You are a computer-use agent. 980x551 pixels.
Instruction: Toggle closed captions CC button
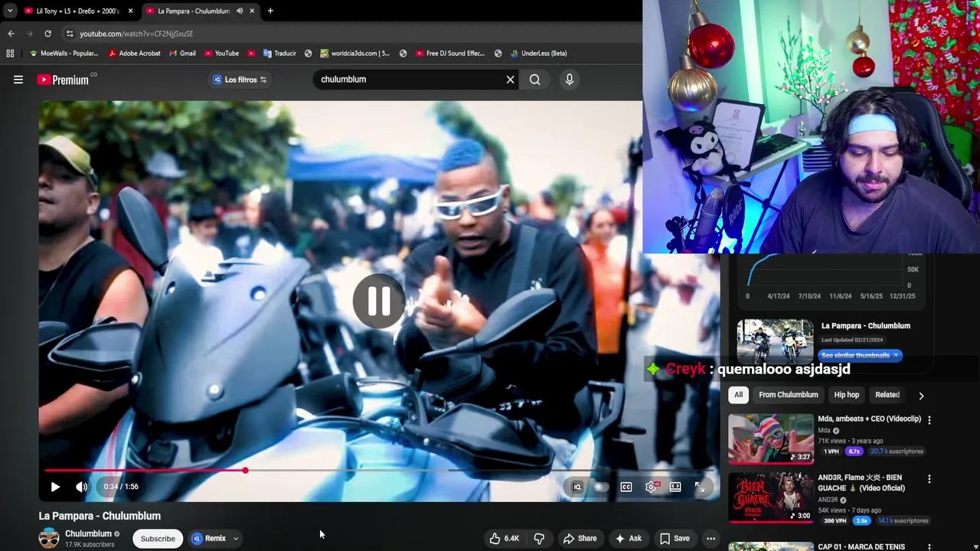click(x=626, y=487)
